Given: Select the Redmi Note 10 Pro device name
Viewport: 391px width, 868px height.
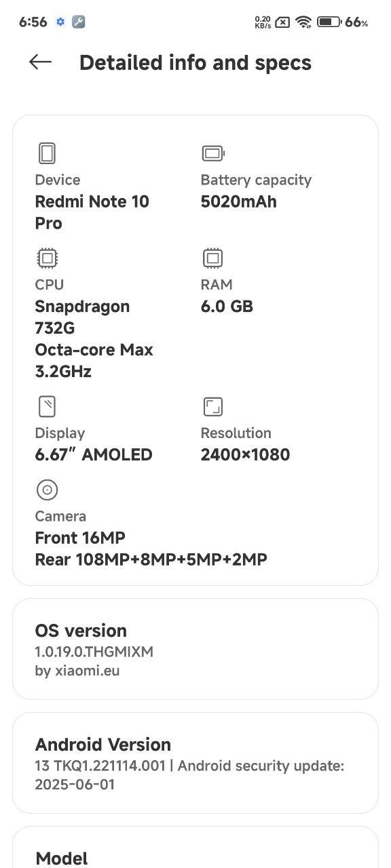Looking at the screenshot, I should pos(92,212).
